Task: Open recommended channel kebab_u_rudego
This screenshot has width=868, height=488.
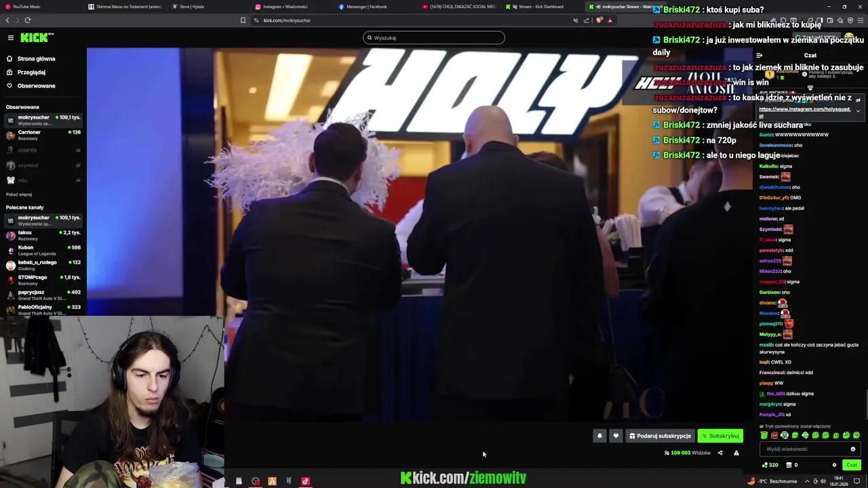Action: (43, 265)
